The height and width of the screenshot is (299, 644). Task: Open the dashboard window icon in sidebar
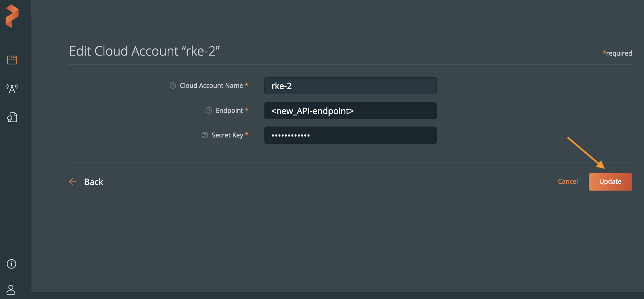tap(12, 60)
